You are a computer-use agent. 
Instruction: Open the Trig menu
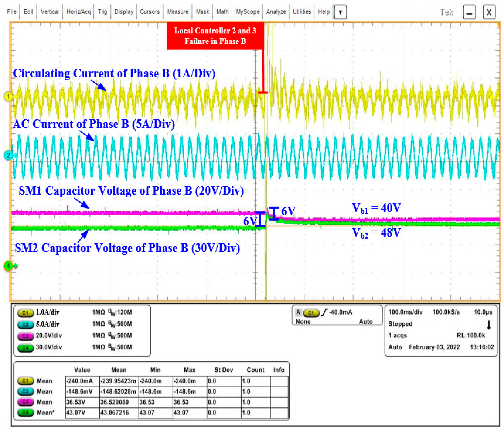point(102,12)
